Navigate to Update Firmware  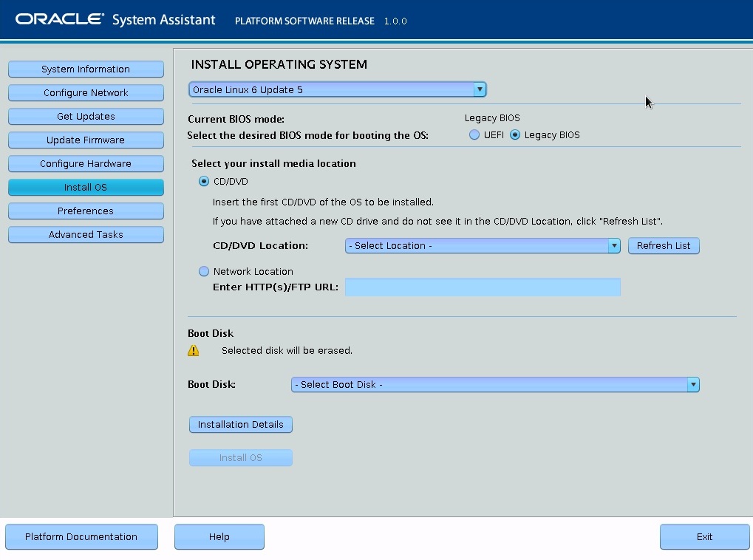tap(86, 140)
